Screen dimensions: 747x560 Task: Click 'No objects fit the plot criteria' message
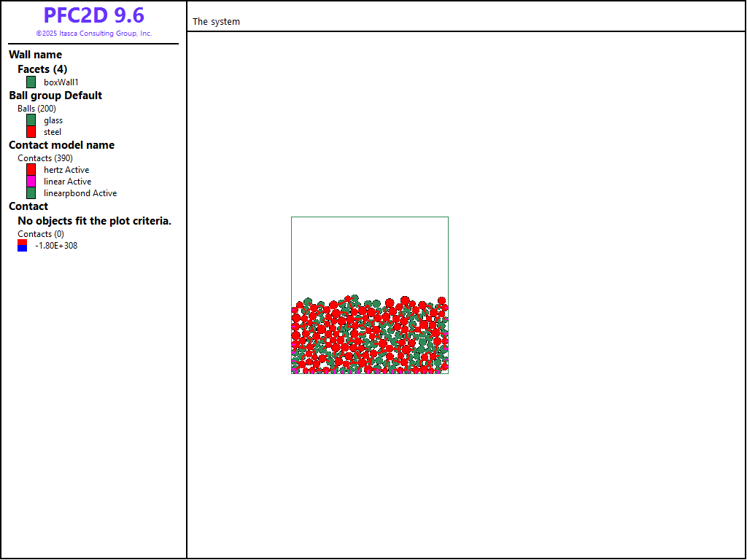[94, 221]
